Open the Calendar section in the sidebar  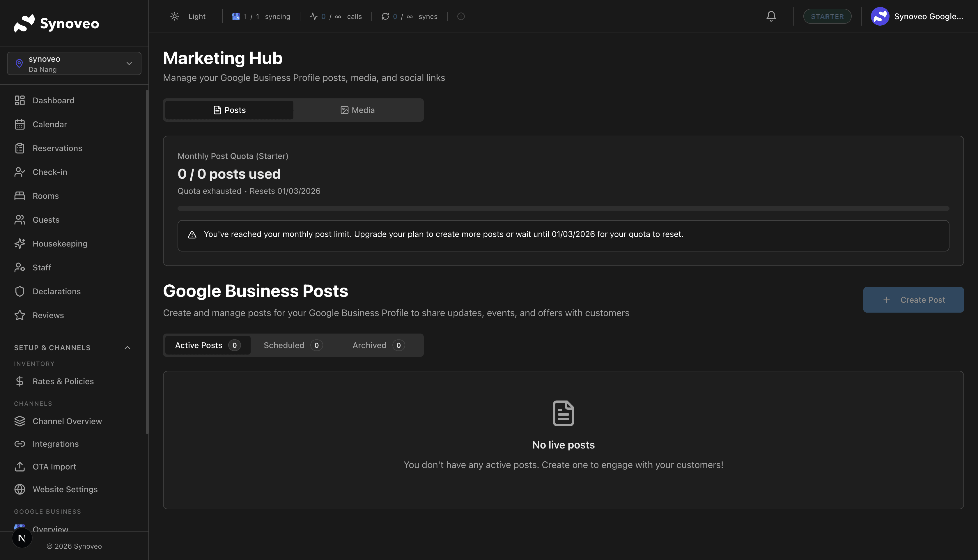coord(49,124)
